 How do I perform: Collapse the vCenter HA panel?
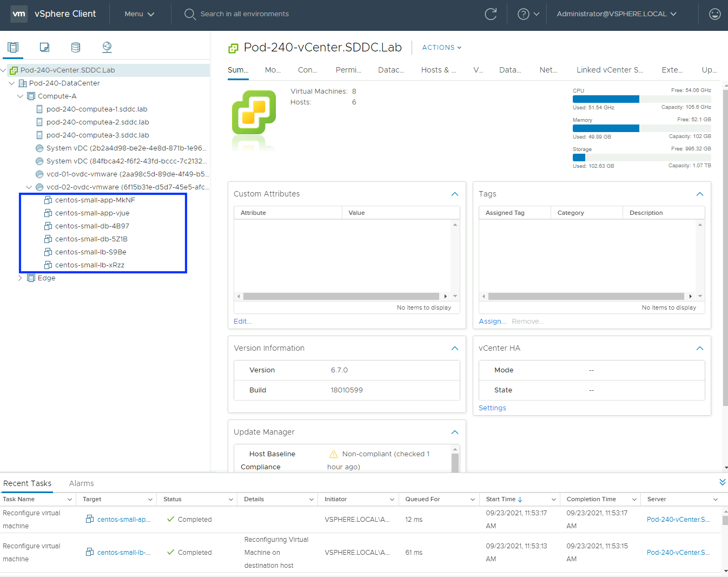pyautogui.click(x=699, y=348)
